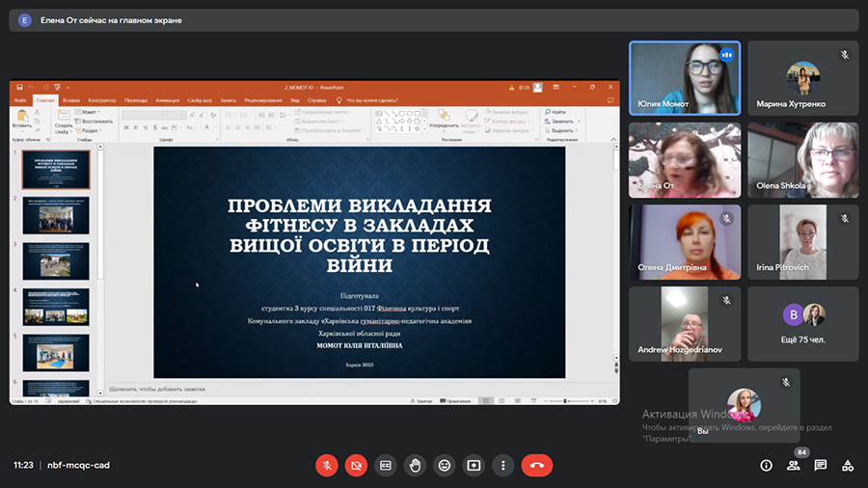Open the meeting details info icon
This screenshot has height=488, width=868.
[x=767, y=465]
